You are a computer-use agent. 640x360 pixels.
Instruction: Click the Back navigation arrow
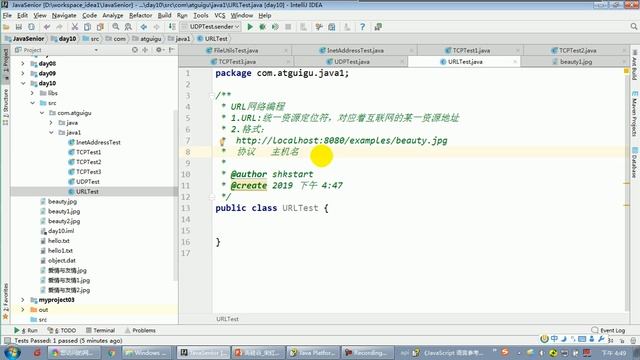pos(144,27)
